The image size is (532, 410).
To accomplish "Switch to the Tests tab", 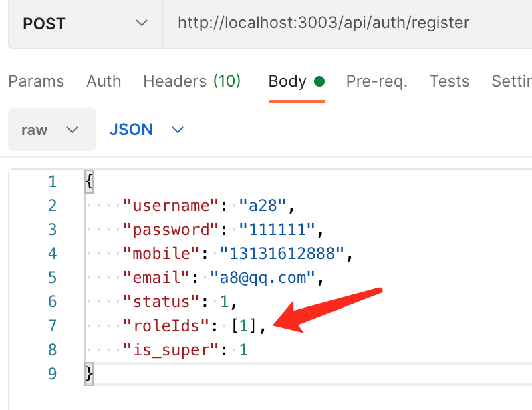I will pos(449,81).
